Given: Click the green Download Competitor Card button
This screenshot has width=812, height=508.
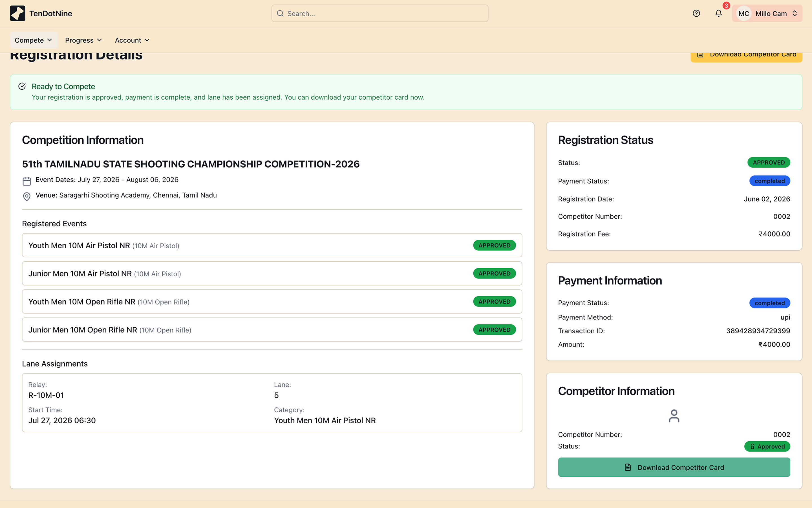Looking at the screenshot, I should click(x=674, y=467).
